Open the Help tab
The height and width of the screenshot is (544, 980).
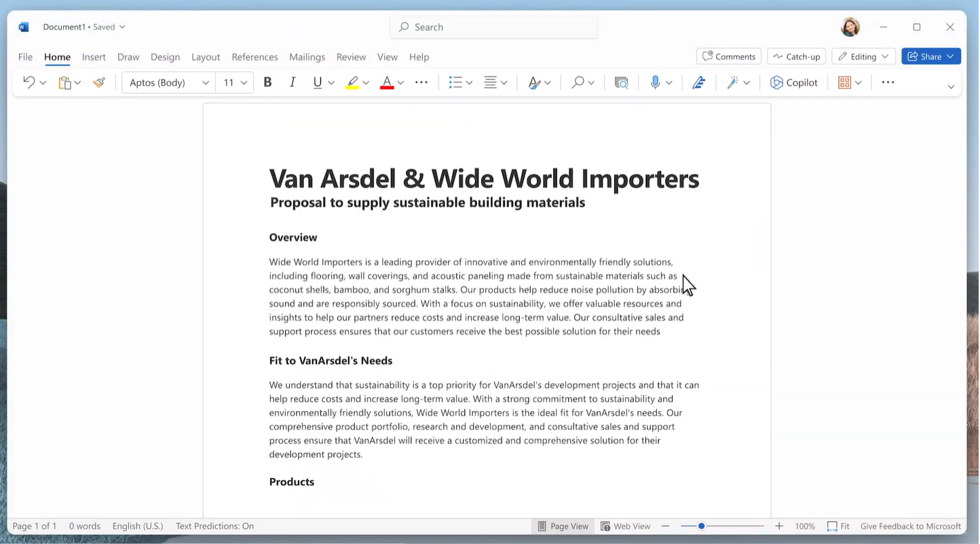point(419,57)
